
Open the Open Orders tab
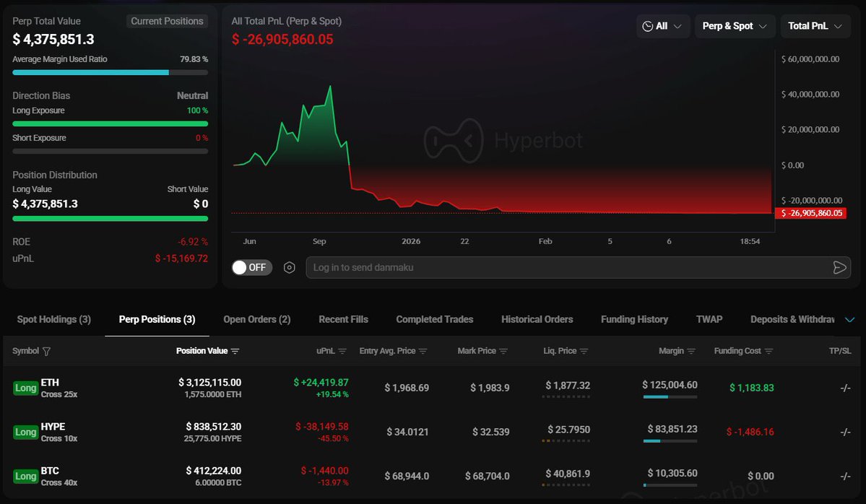(256, 319)
